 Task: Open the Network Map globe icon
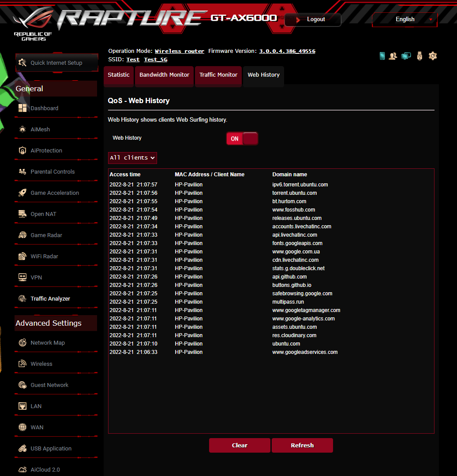click(x=22, y=342)
